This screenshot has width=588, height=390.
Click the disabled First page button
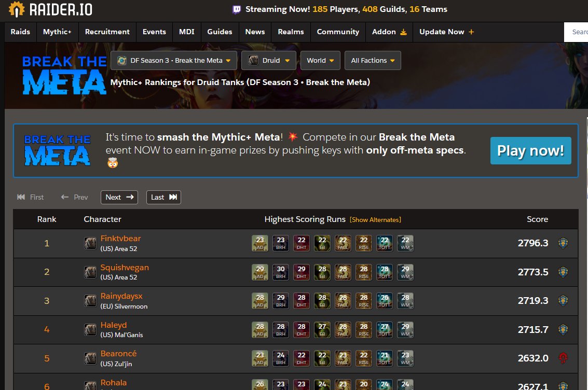31,197
